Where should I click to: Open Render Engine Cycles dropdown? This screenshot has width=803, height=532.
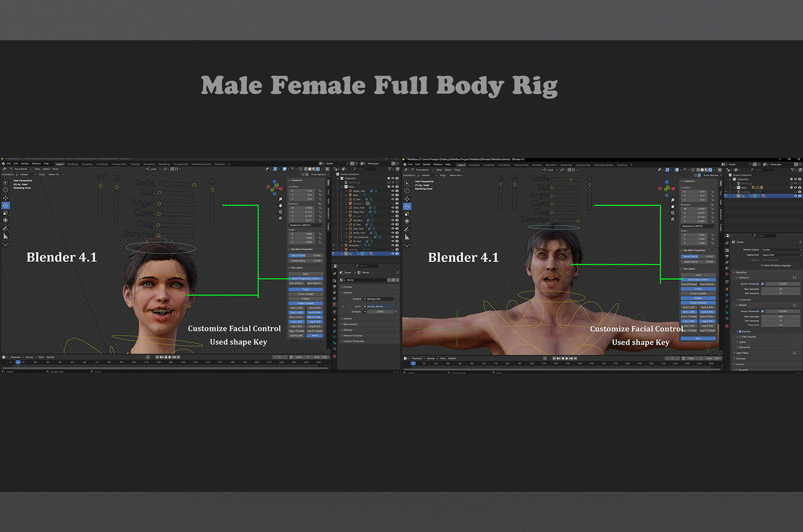point(781,249)
